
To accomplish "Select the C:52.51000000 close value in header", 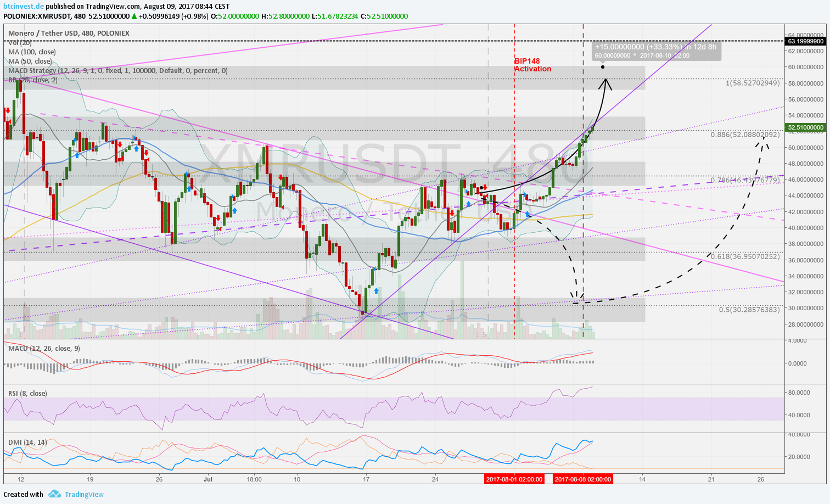I will coord(384,16).
